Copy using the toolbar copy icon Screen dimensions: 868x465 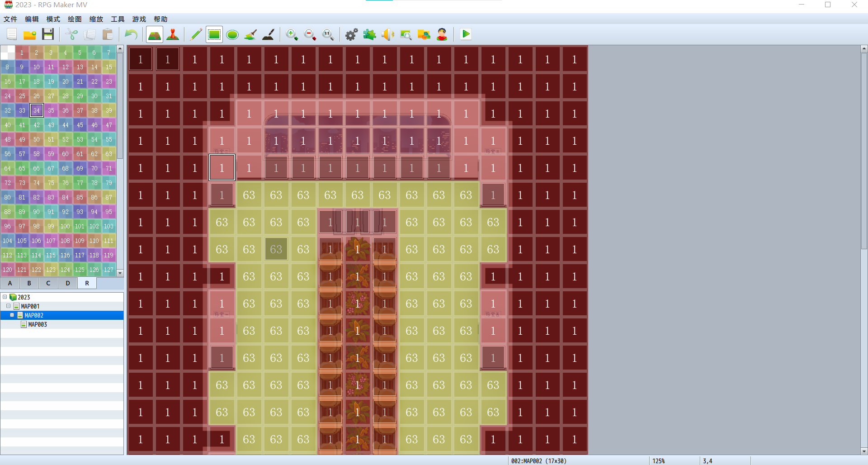tap(90, 34)
